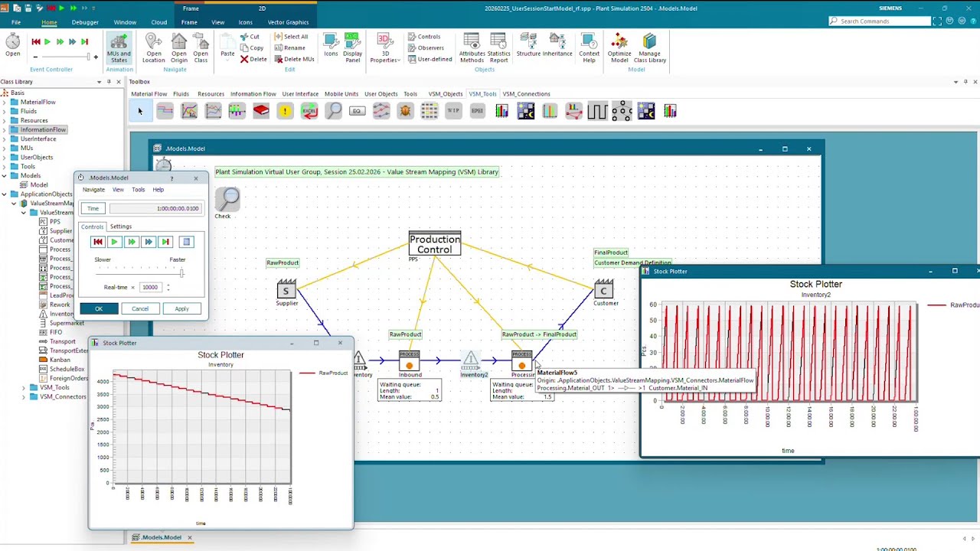The width and height of the screenshot is (980, 551).
Task: Expand the Fluids folder
Action: tap(5, 111)
